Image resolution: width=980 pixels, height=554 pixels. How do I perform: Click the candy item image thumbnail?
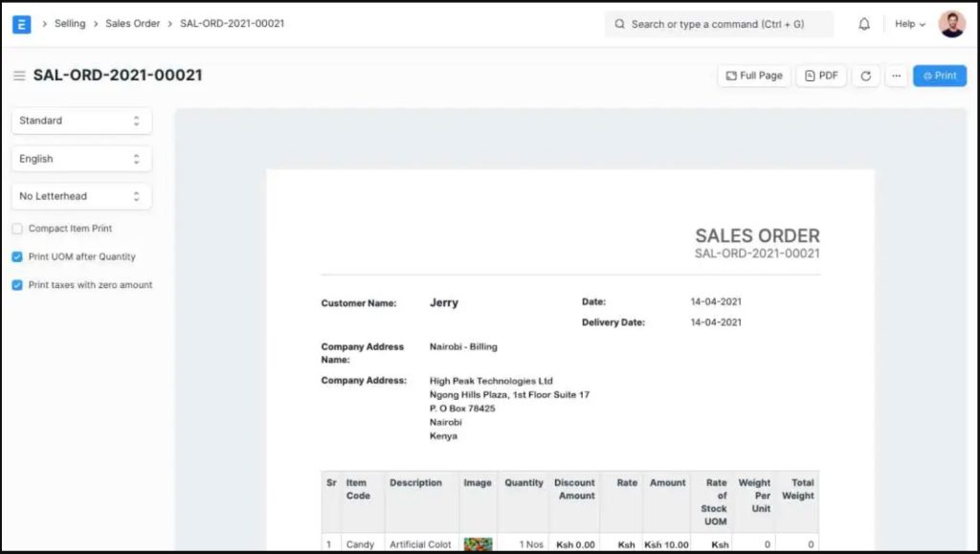pos(478,543)
